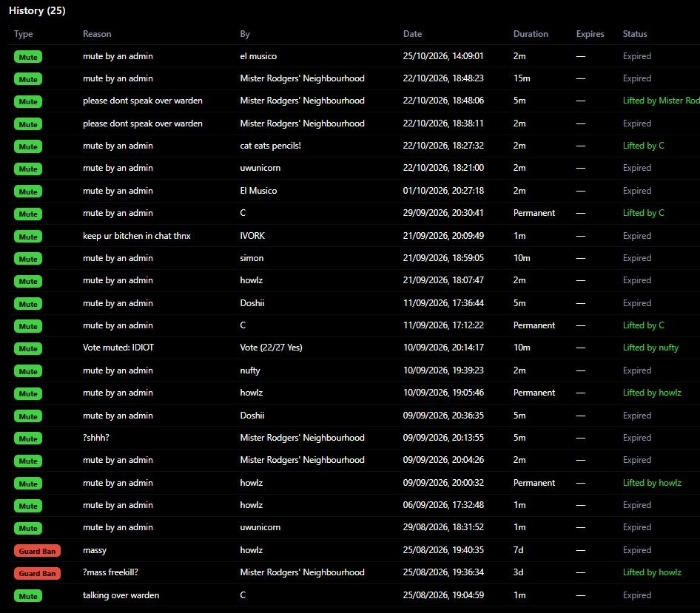
Task: Select the name "el musico" in the first row
Action: tap(258, 56)
